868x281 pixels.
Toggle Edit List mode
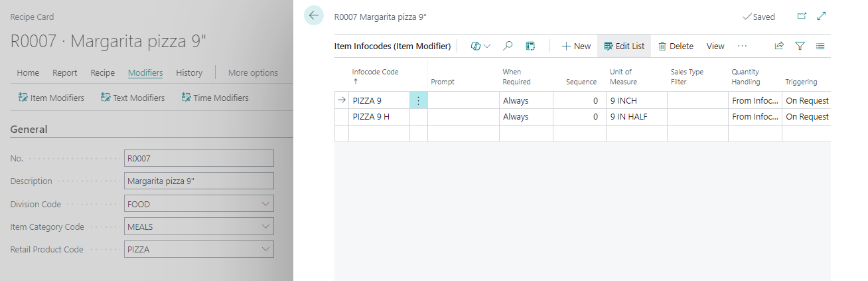[x=624, y=46]
